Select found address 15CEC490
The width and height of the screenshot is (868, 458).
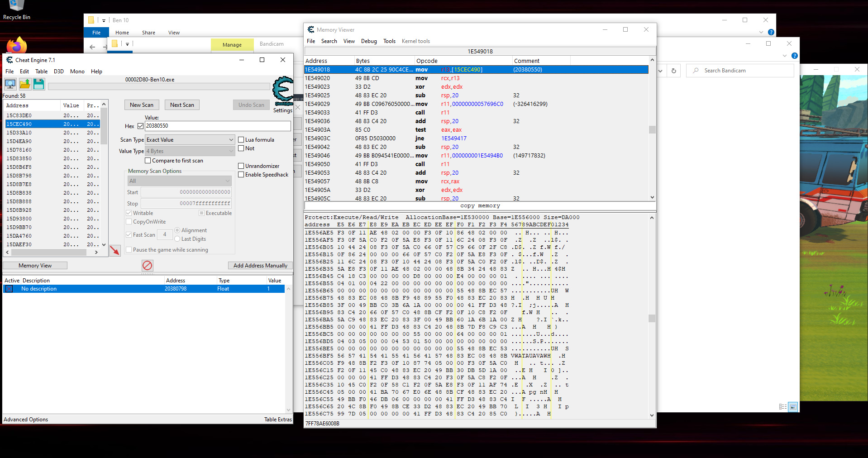point(52,124)
